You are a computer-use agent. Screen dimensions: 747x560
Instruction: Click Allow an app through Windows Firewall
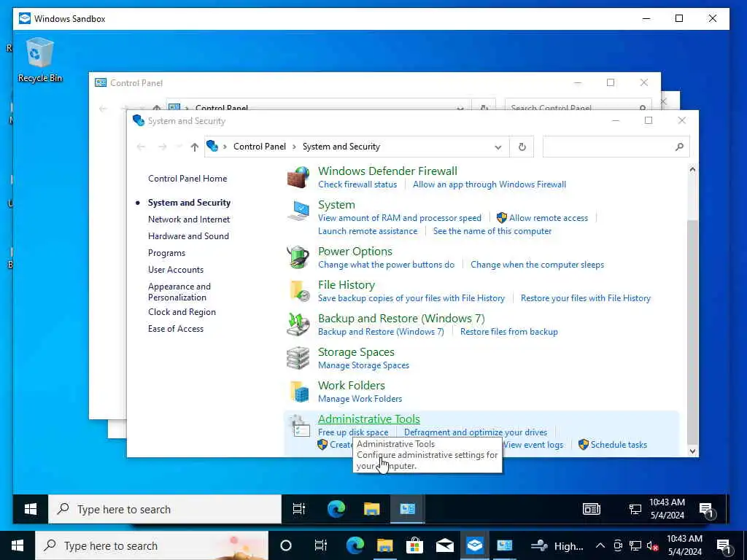click(x=489, y=184)
